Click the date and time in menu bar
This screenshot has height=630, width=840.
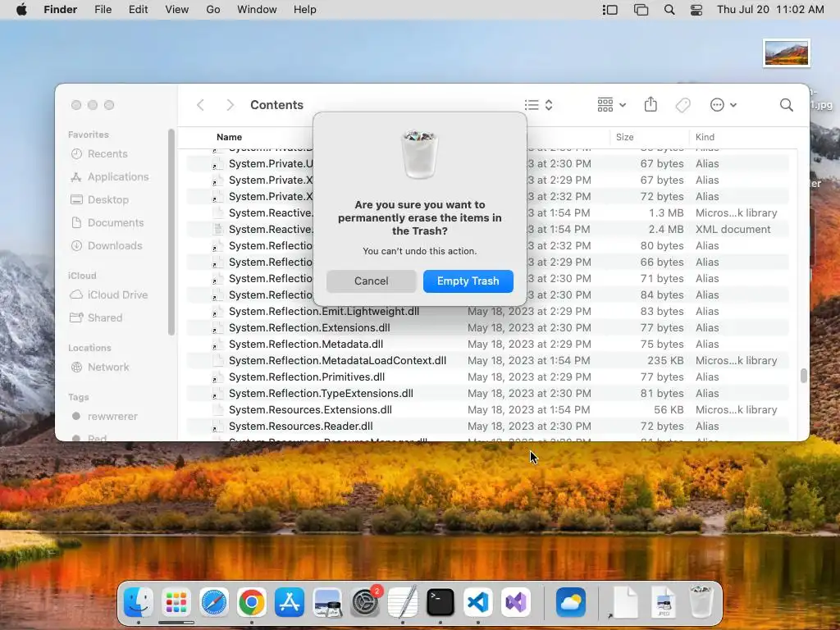tap(770, 10)
